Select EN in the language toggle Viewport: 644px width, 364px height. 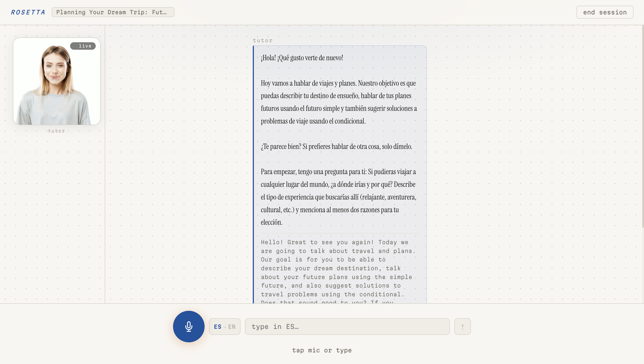[x=232, y=327]
